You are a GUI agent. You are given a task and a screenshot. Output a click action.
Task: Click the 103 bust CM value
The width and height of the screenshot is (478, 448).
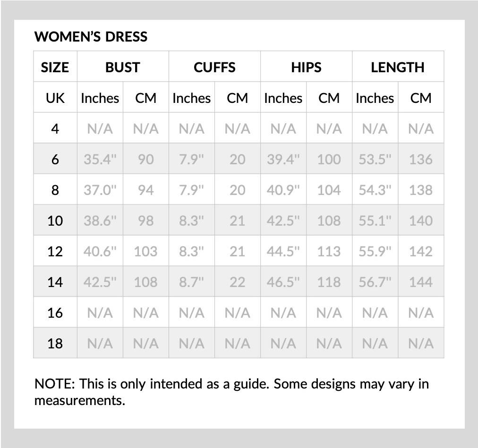click(x=146, y=252)
